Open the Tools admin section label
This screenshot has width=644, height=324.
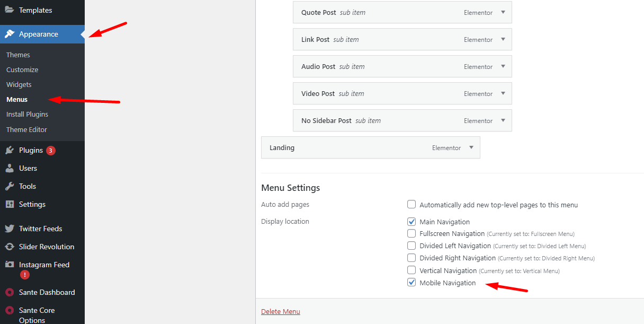click(x=28, y=186)
